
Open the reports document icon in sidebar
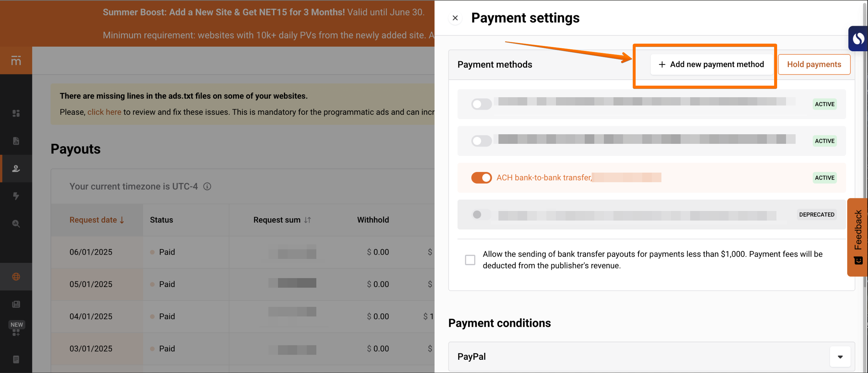click(x=16, y=141)
